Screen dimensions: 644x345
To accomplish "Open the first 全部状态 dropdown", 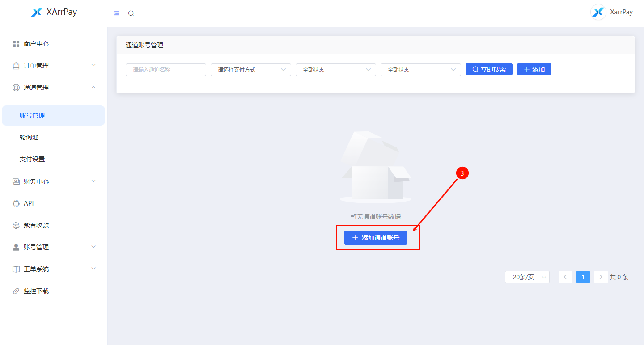I will click(x=335, y=70).
